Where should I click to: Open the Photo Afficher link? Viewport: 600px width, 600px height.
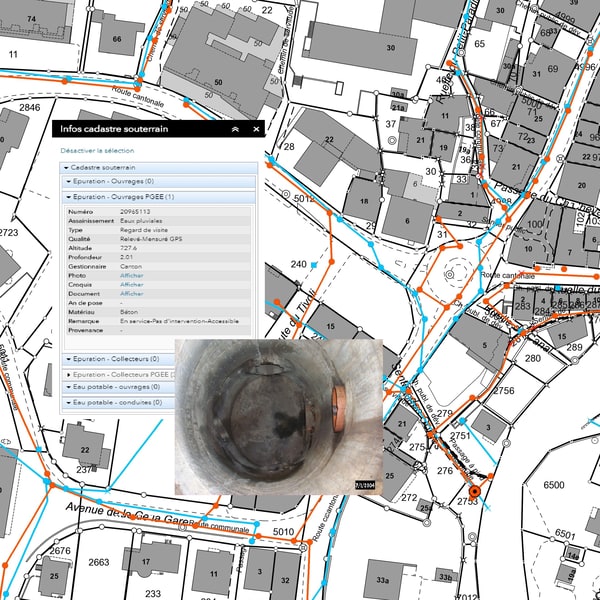point(132,276)
